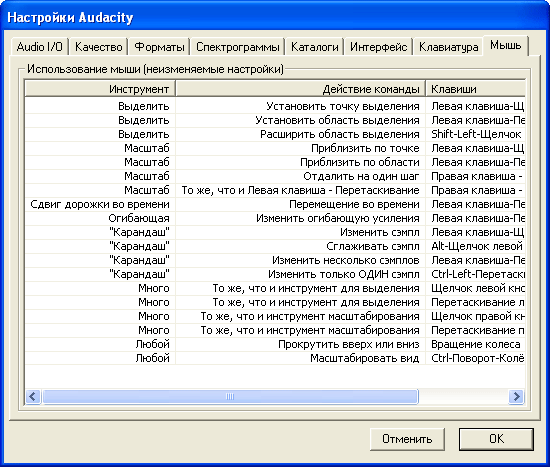Select row 'Отдалить на один шаг'
Viewport: 550px width, 467px height.
275,176
